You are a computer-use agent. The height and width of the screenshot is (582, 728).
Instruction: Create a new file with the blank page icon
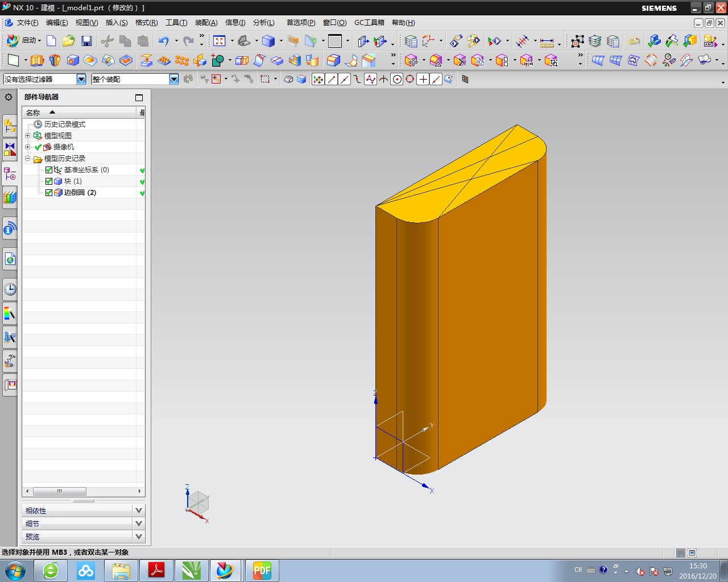51,41
